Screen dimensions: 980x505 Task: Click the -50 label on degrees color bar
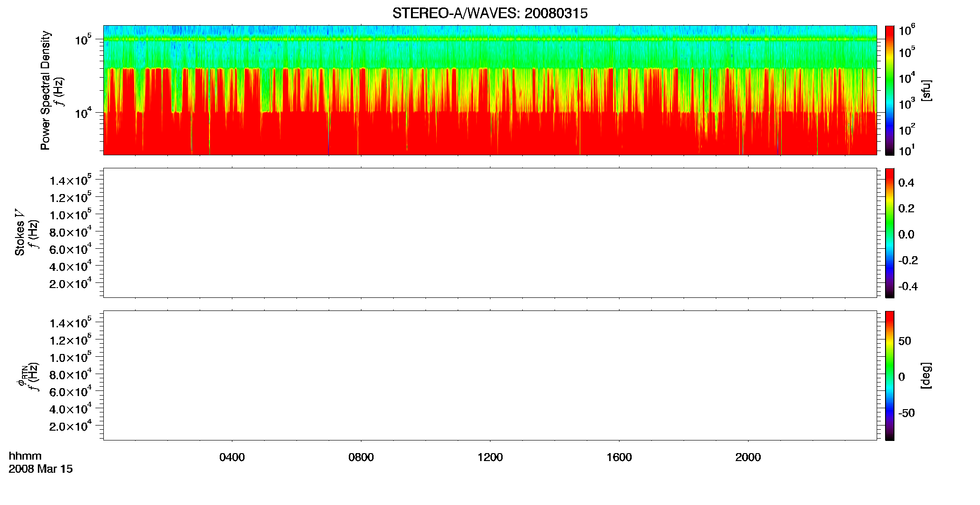(907, 413)
